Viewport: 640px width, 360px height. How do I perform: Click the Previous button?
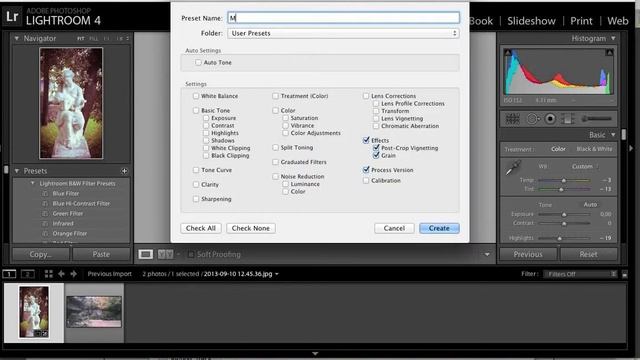(x=528, y=254)
